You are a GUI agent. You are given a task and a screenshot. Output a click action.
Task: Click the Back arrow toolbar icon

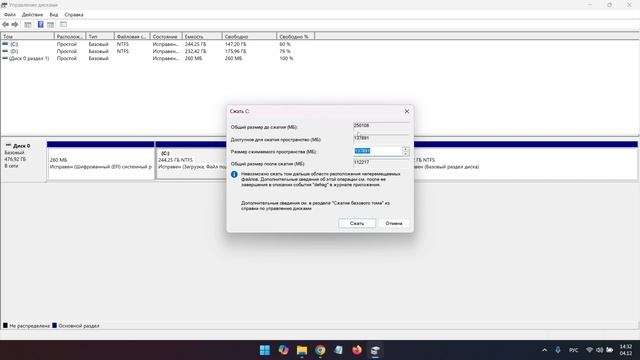click(x=5, y=24)
